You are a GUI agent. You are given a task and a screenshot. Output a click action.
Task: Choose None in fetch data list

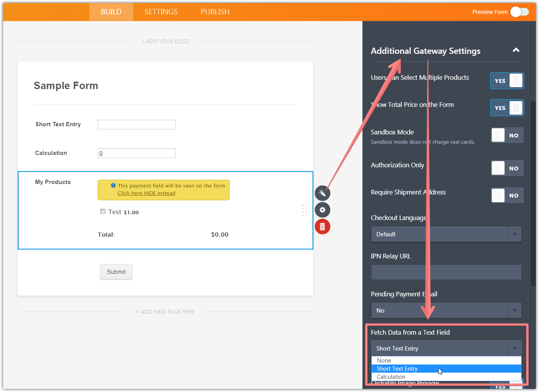coord(384,361)
